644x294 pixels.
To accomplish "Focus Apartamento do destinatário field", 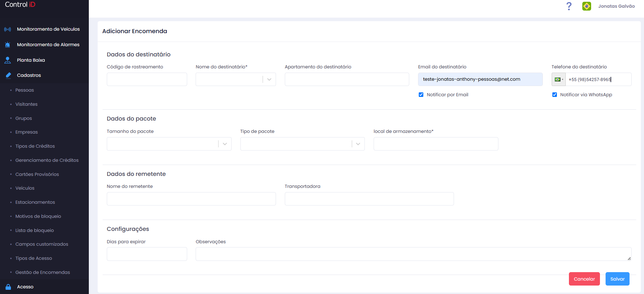I will coord(347,79).
